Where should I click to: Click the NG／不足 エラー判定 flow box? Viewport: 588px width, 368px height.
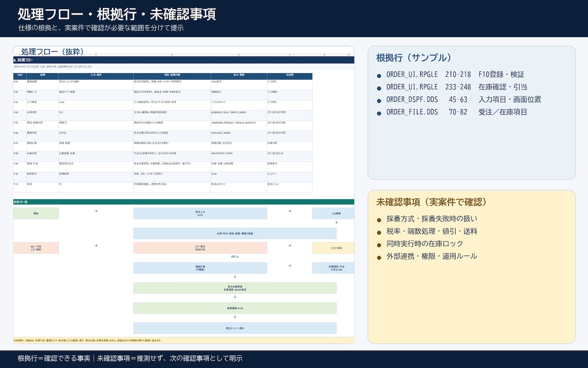pyautogui.click(x=36, y=248)
